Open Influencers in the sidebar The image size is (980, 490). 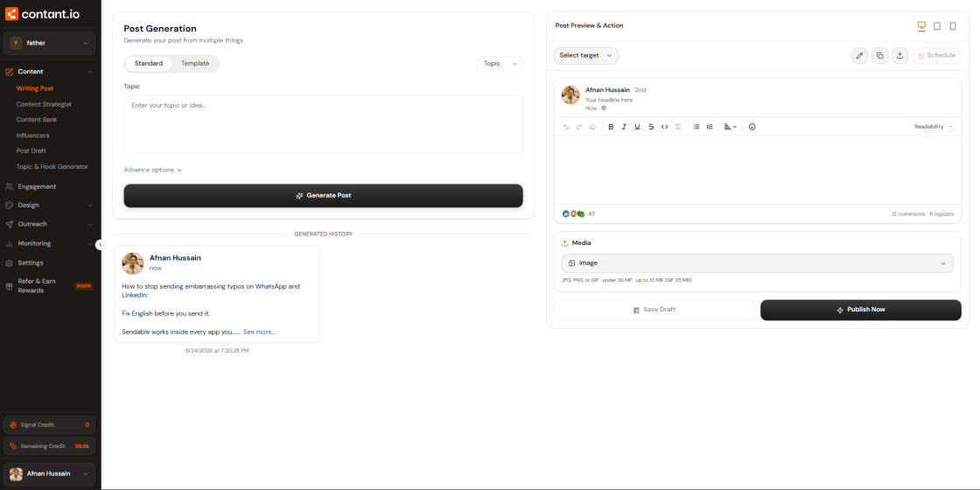point(32,135)
